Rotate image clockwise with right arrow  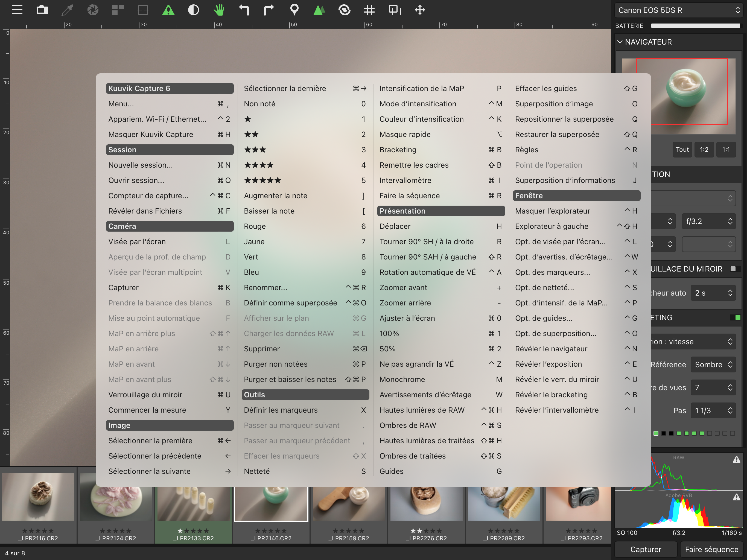coord(269,10)
